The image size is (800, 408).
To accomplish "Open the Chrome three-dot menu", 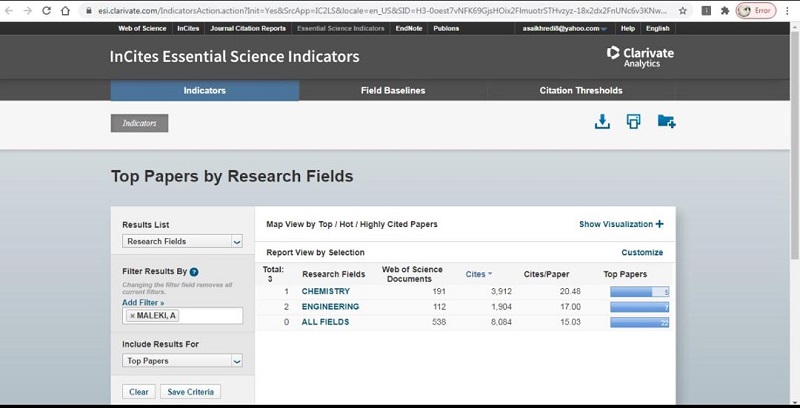I will 788,11.
